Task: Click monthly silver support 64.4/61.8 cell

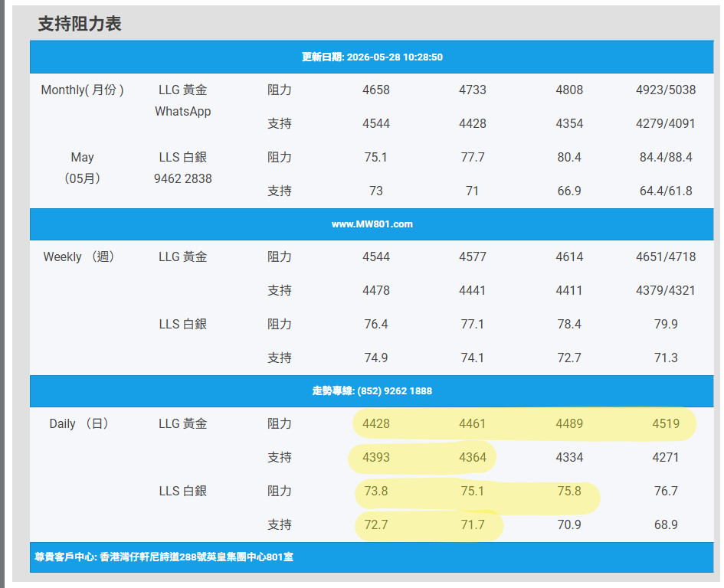Action: point(665,191)
